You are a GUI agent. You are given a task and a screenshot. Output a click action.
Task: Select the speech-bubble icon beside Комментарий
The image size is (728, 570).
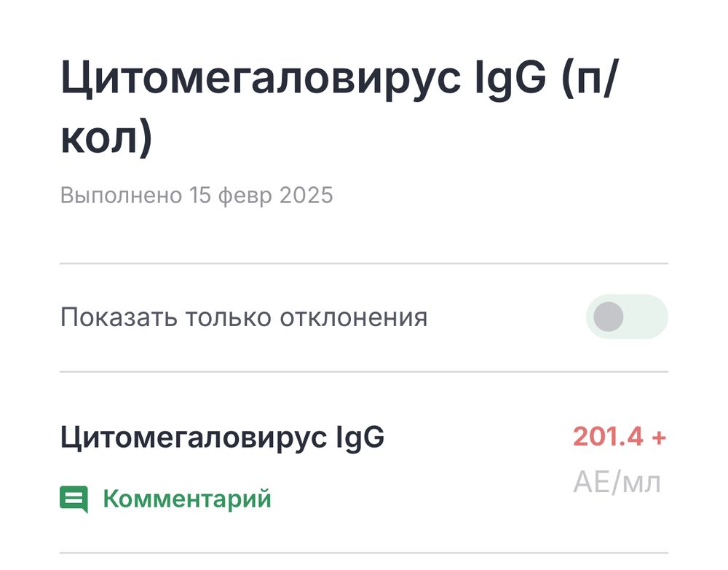click(74, 498)
